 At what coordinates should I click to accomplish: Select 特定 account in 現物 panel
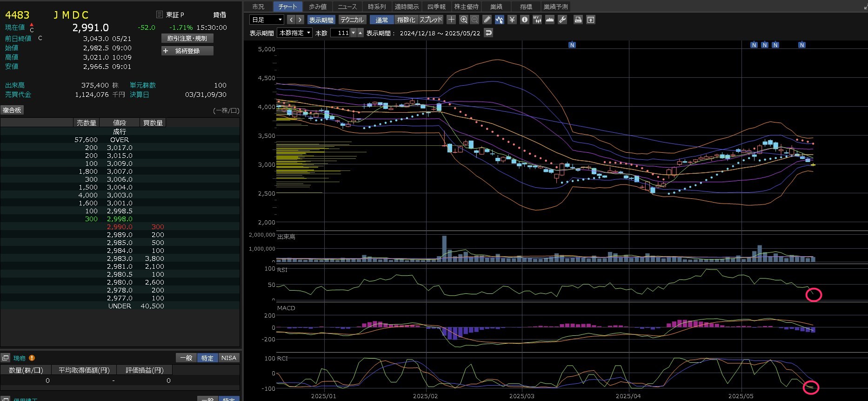207,358
